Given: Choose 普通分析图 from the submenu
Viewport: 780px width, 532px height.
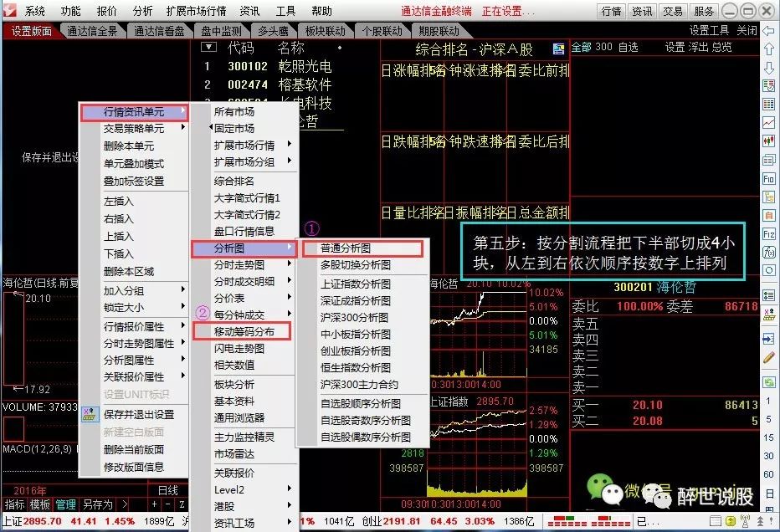Looking at the screenshot, I should [363, 248].
